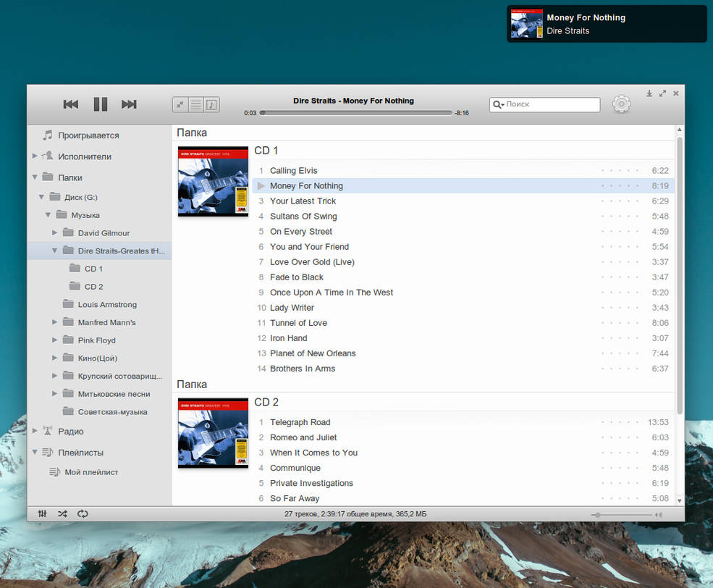Select track Private Investigations
713x588 pixels.
(x=311, y=483)
